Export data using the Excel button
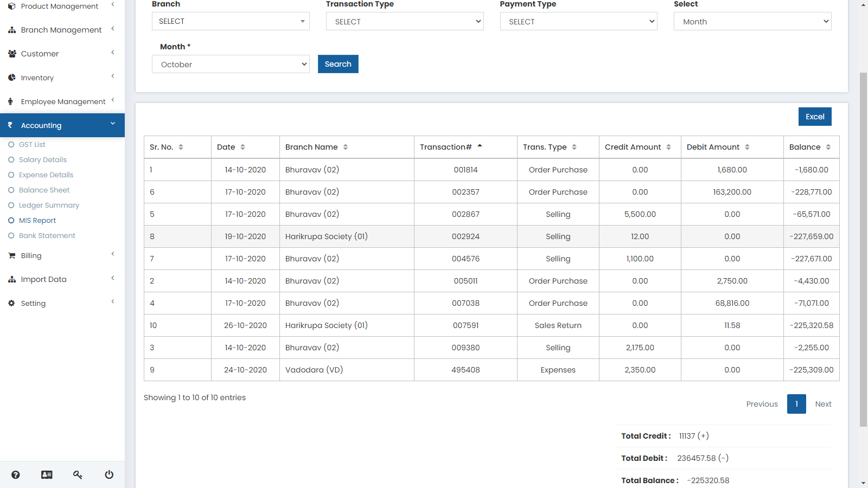Viewport: 868px width, 488px height. [x=814, y=116]
